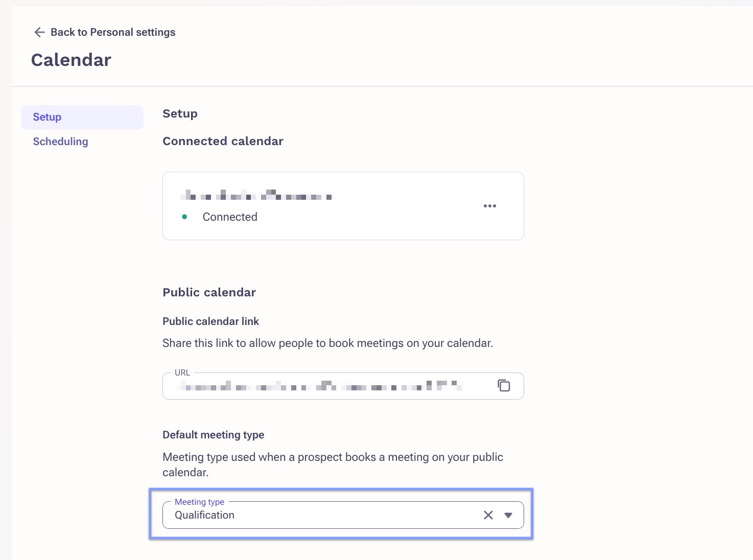Screen dimensions: 753x560
Task: Go back to Personal settings link
Action: coord(113,32)
